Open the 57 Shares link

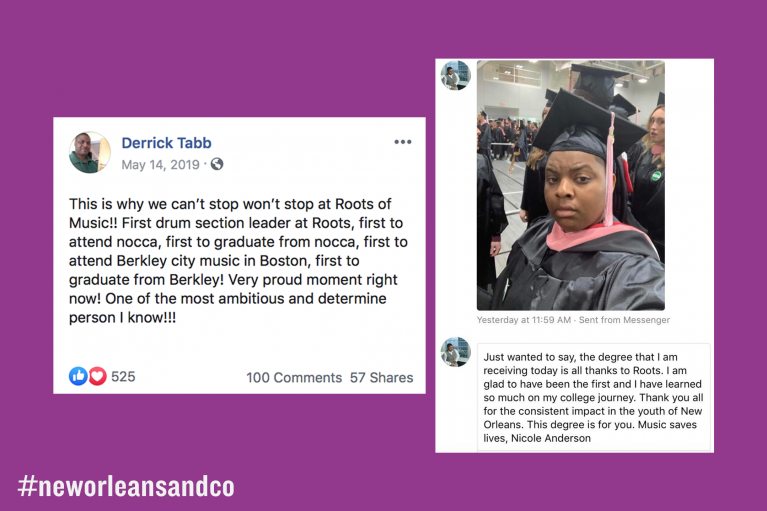(382, 378)
